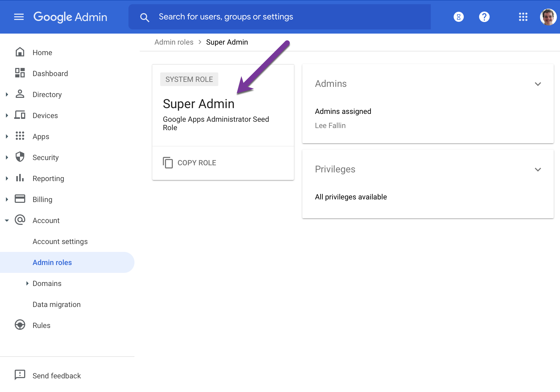
Task: Open the Google apps grid icon
Action: (523, 17)
